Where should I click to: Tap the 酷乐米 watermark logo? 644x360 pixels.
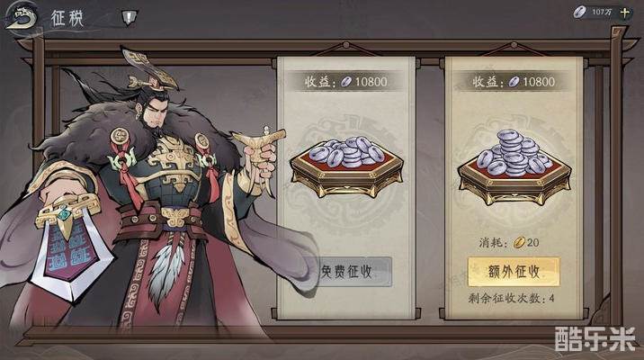click(595, 339)
